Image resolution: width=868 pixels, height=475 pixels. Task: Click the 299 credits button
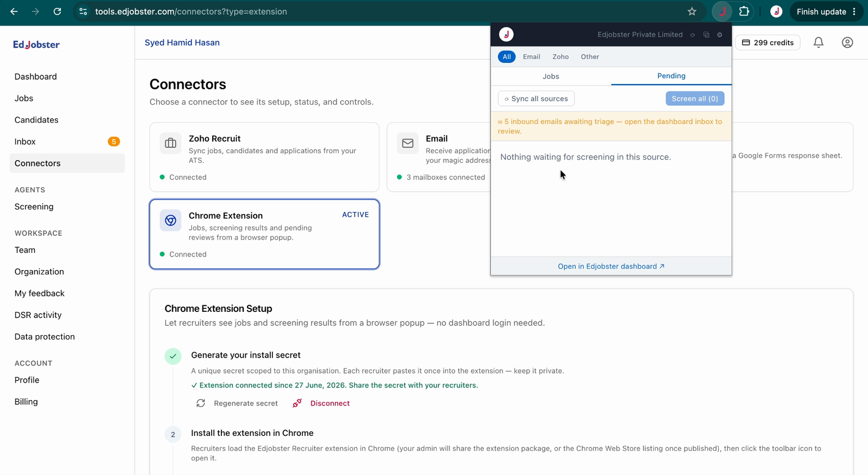point(768,42)
